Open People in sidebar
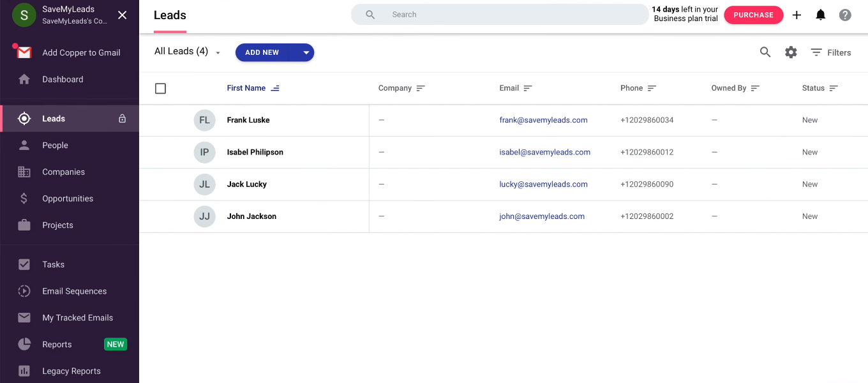Viewport: 868px width, 383px height. [70, 145]
